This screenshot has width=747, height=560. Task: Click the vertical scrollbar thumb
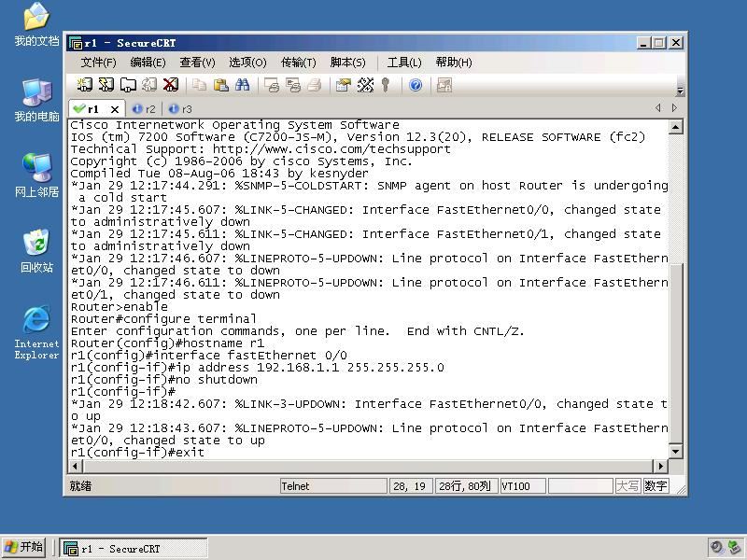pos(675,353)
